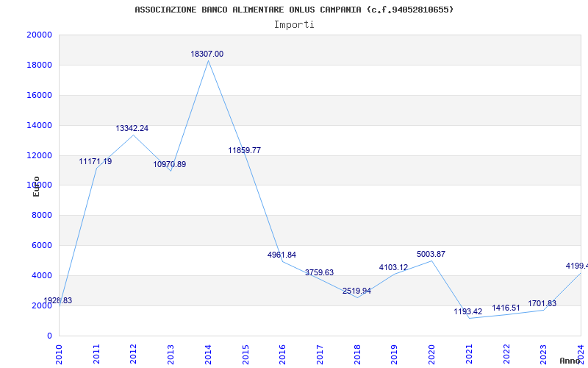The width and height of the screenshot is (588, 368).
Task: Click the x-axis year 2022
Action: click(x=506, y=355)
